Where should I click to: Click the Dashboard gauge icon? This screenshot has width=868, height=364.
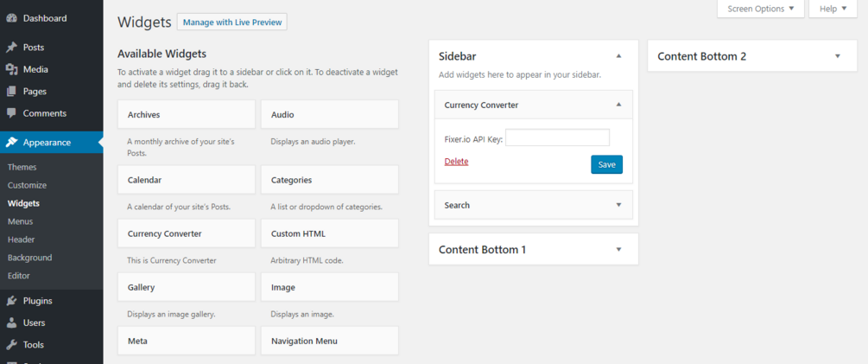click(x=11, y=18)
